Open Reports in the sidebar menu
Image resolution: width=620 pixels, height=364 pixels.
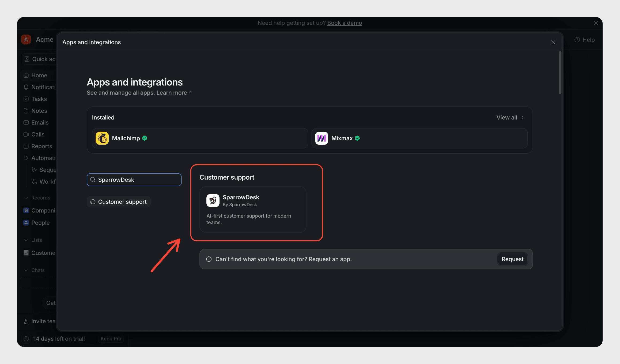point(41,146)
